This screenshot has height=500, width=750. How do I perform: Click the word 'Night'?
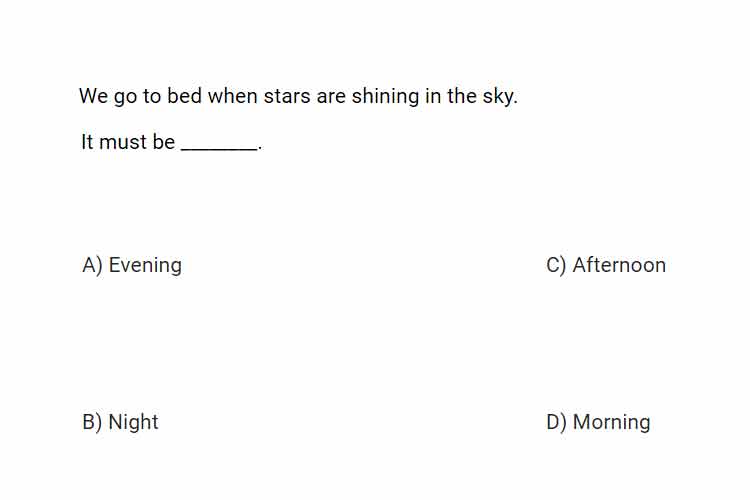pos(133,422)
